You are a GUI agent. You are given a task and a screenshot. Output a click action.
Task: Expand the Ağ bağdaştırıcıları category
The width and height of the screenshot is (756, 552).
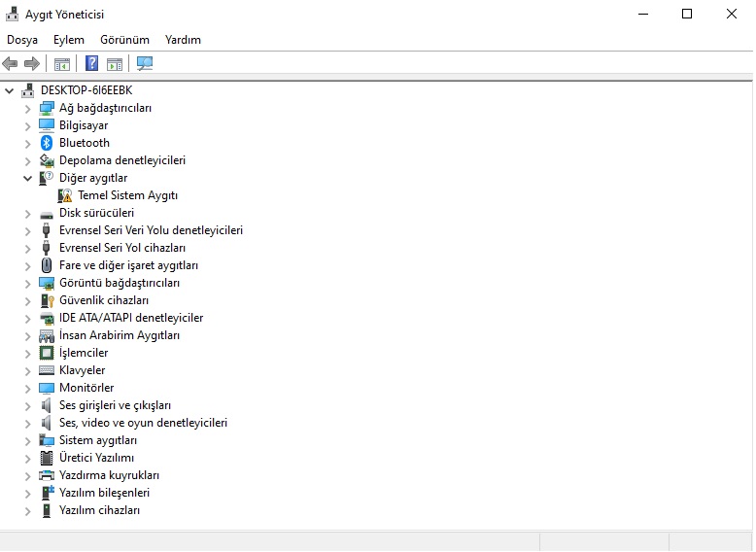coord(27,109)
